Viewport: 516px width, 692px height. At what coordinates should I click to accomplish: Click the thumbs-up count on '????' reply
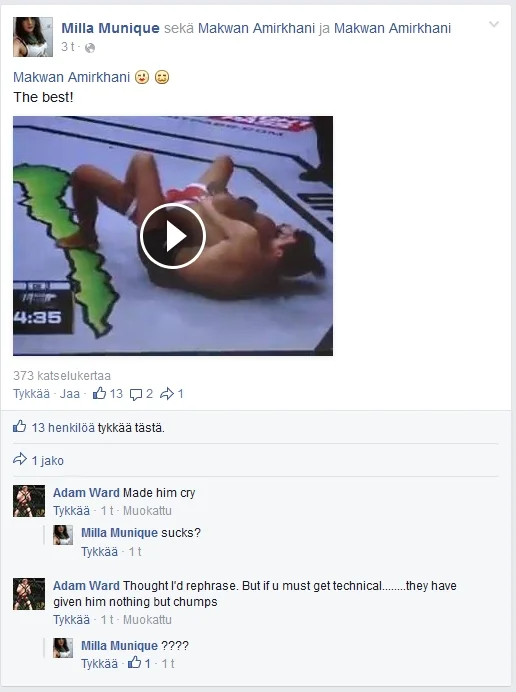point(139,663)
